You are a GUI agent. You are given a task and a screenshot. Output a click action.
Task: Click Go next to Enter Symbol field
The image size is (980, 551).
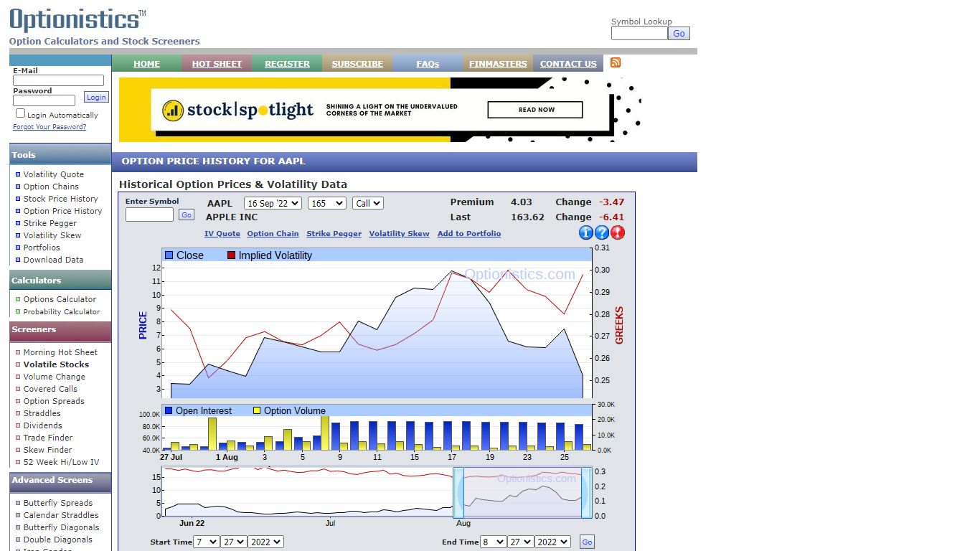point(187,215)
